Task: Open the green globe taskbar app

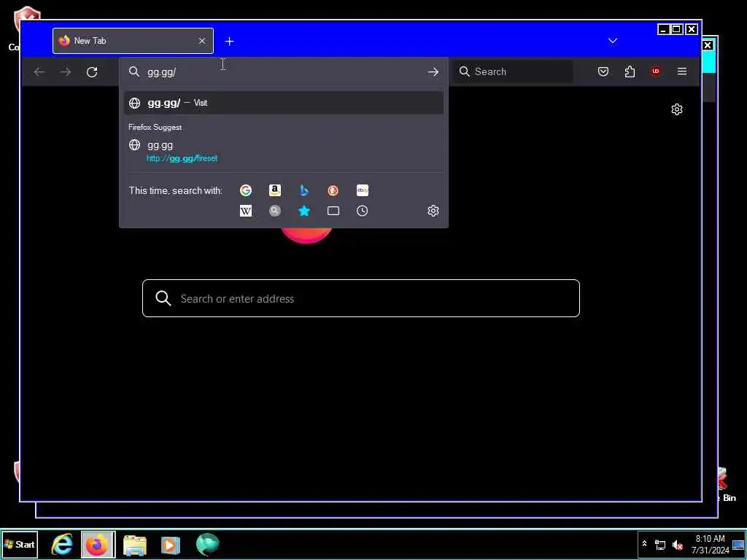Action: tap(208, 545)
